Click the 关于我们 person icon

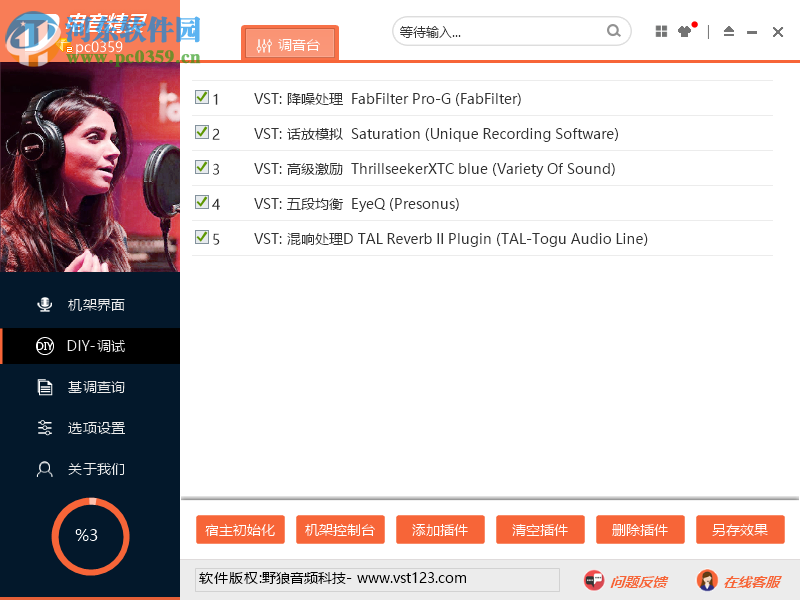point(44,468)
